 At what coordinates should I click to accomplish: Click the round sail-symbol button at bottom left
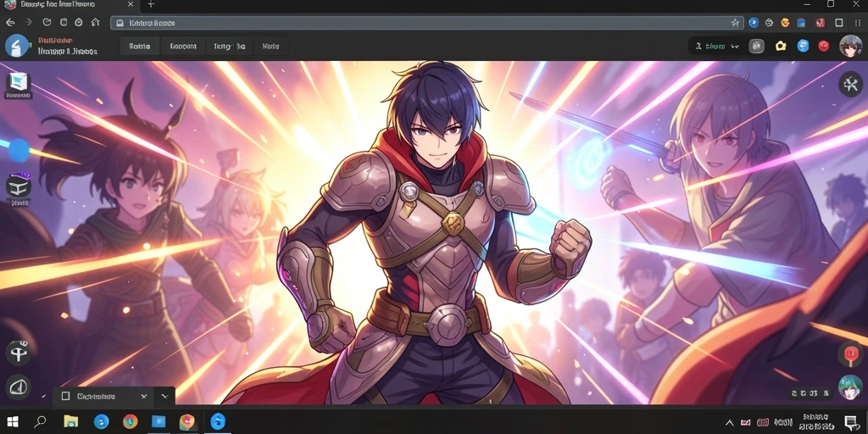18,387
